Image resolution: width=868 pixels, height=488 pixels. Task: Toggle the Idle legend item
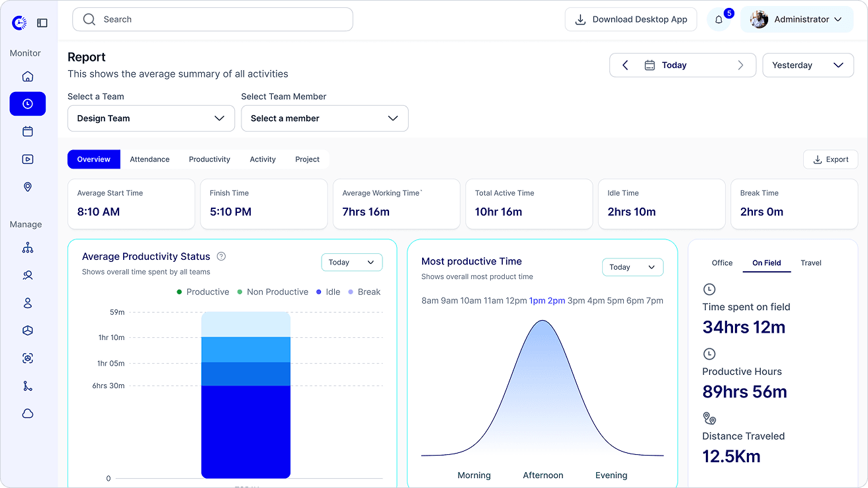point(328,292)
